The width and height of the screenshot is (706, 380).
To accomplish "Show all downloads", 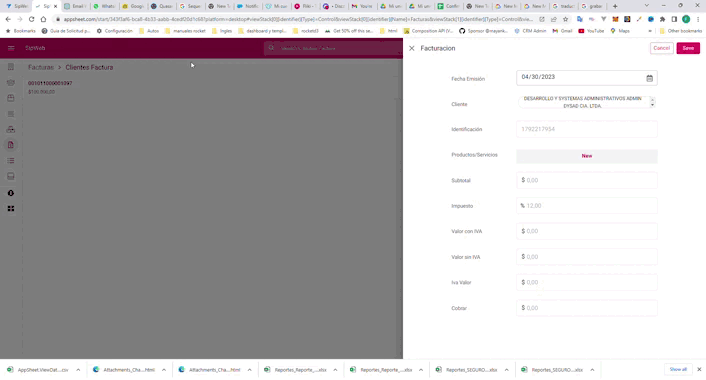I will click(678, 370).
